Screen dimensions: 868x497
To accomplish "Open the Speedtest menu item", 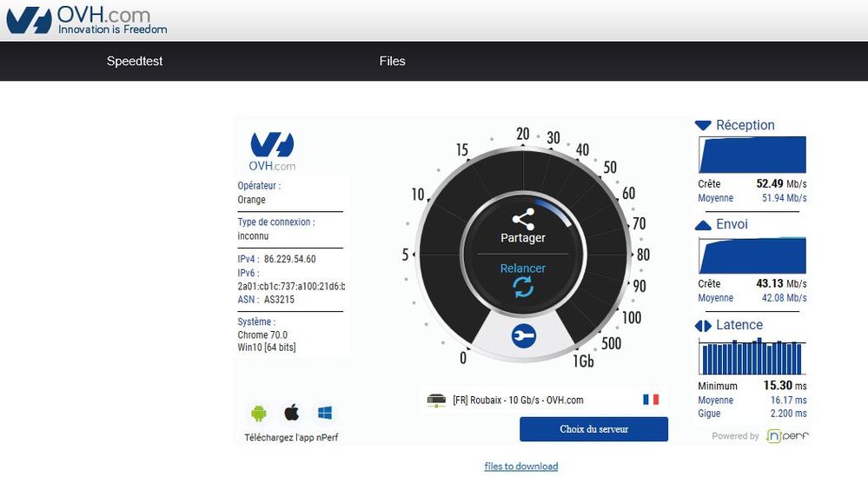I will tap(135, 61).
